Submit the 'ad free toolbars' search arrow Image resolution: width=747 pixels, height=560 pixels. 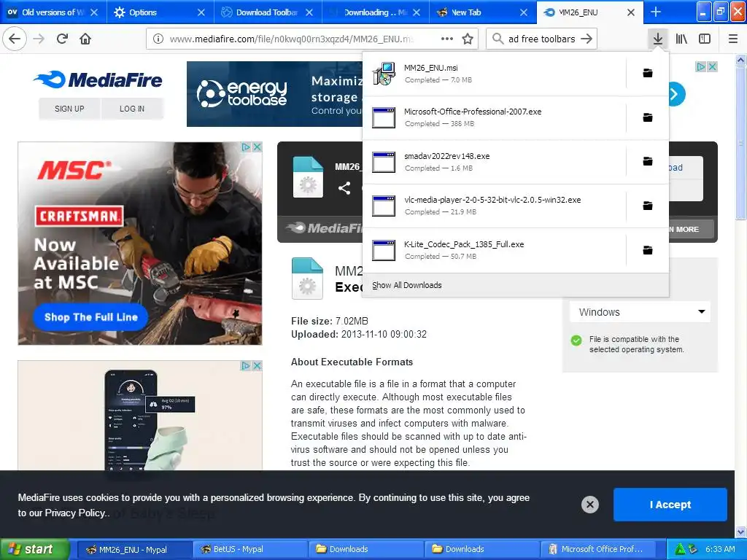point(587,39)
